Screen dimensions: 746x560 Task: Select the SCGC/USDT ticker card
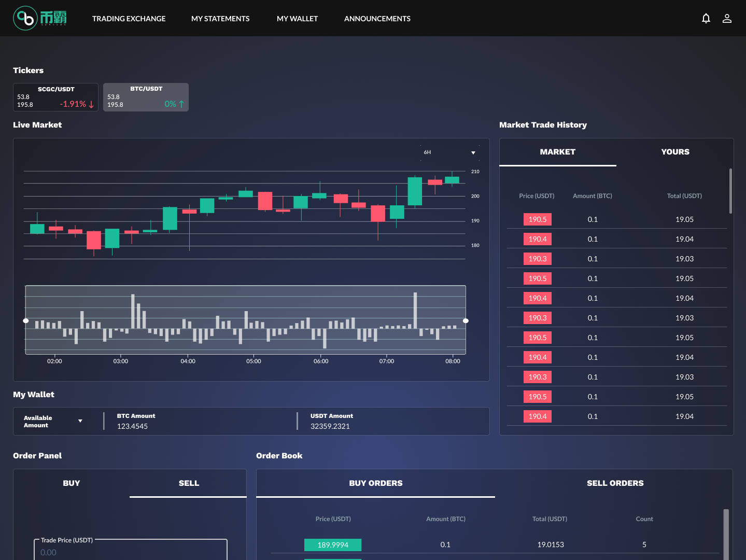coord(55,97)
